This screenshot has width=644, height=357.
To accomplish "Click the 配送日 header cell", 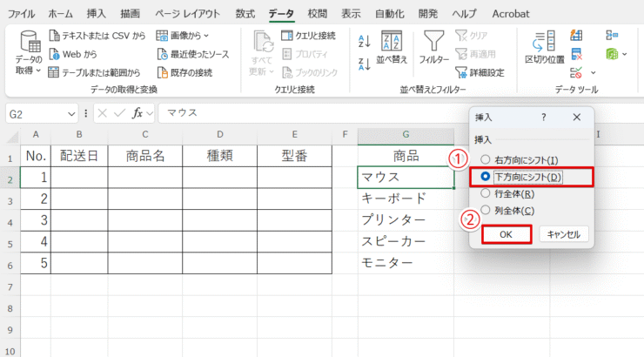I will point(79,156).
